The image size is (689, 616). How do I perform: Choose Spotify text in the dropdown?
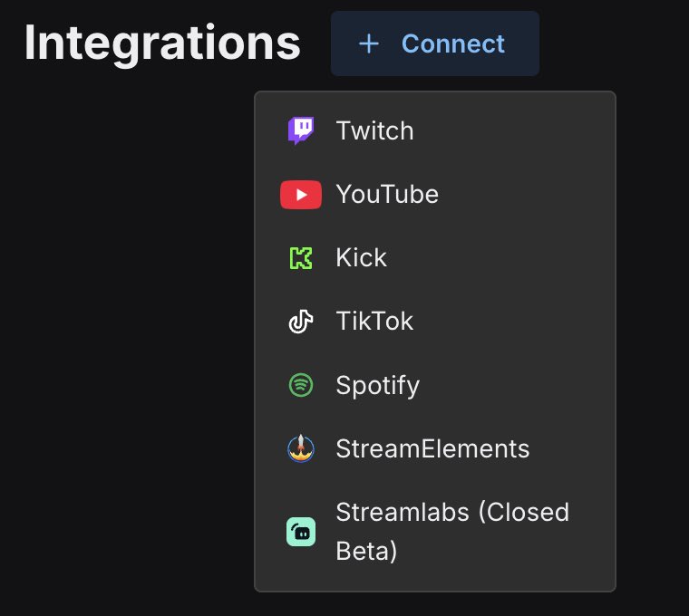pyautogui.click(x=378, y=386)
